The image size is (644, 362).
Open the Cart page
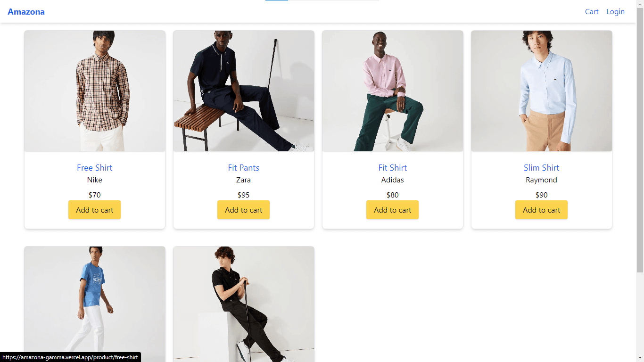point(592,12)
